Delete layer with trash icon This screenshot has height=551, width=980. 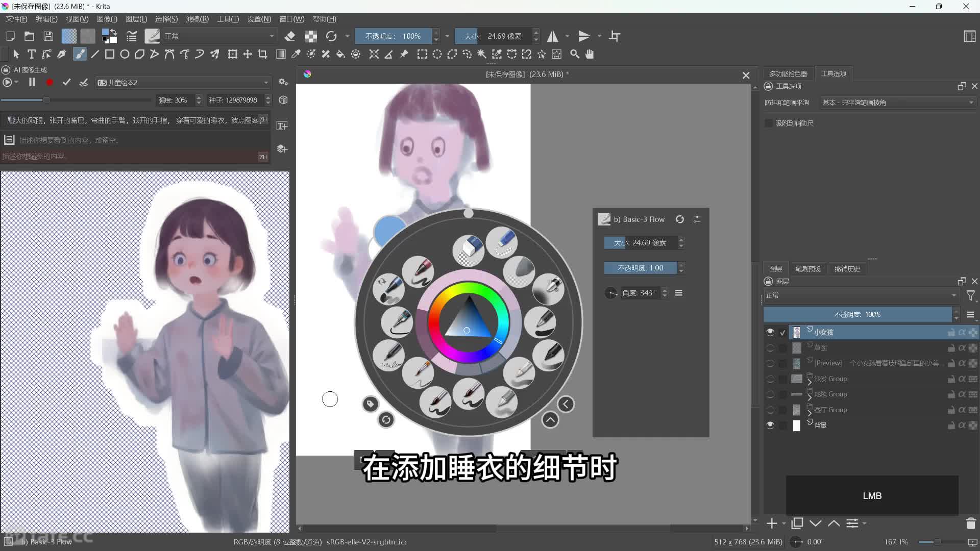[970, 523]
